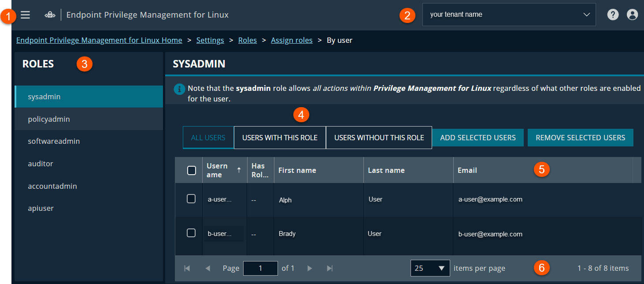Click the info icon beside sysadmin note
The width and height of the screenshot is (644, 284).
coord(179,89)
